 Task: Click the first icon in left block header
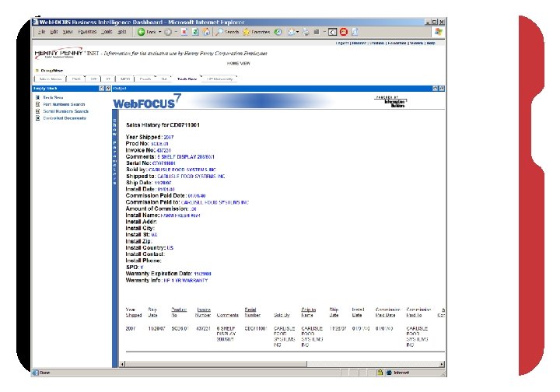click(x=101, y=88)
